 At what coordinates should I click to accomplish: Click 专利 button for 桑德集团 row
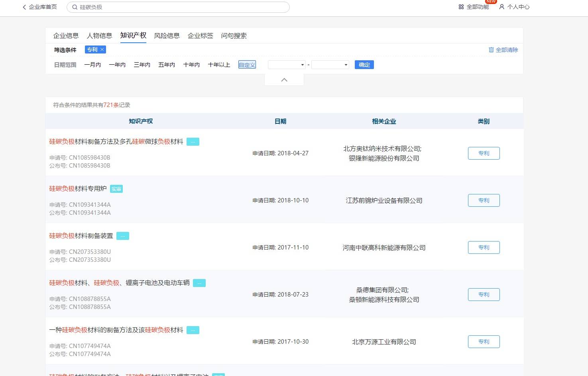tap(484, 295)
